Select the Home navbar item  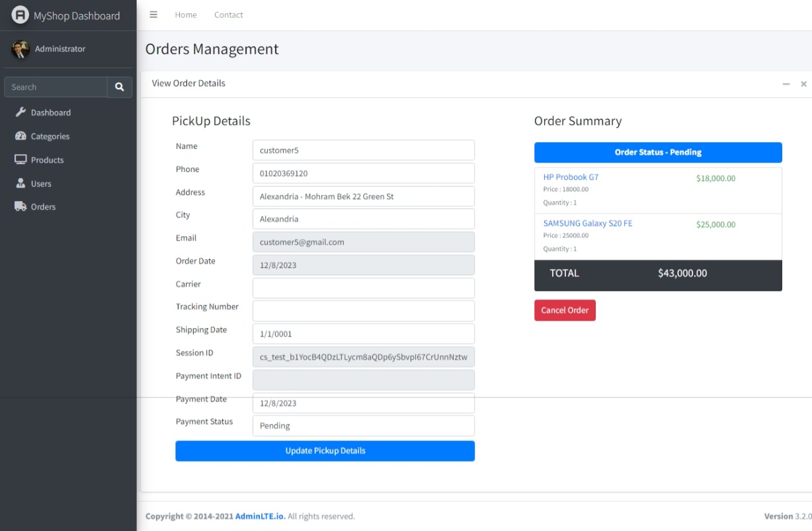pos(186,15)
